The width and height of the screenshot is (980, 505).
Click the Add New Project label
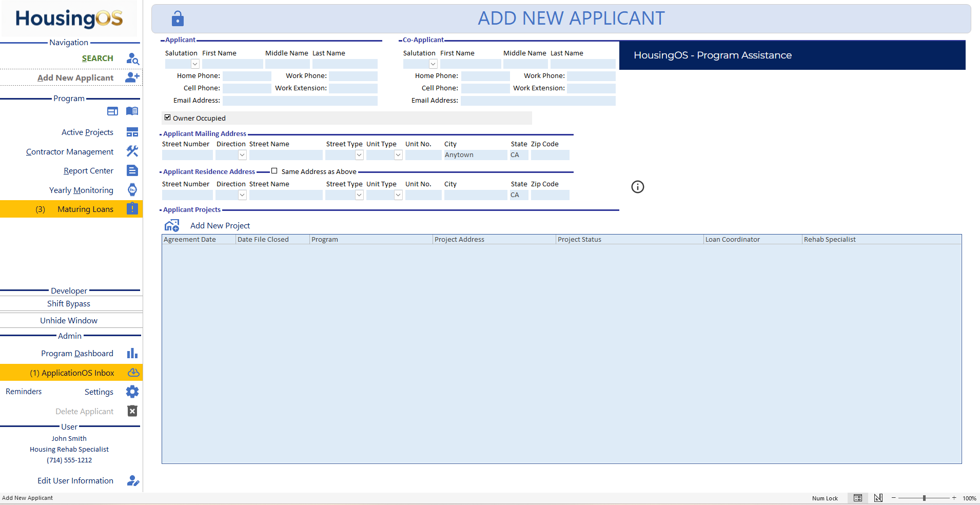point(220,226)
